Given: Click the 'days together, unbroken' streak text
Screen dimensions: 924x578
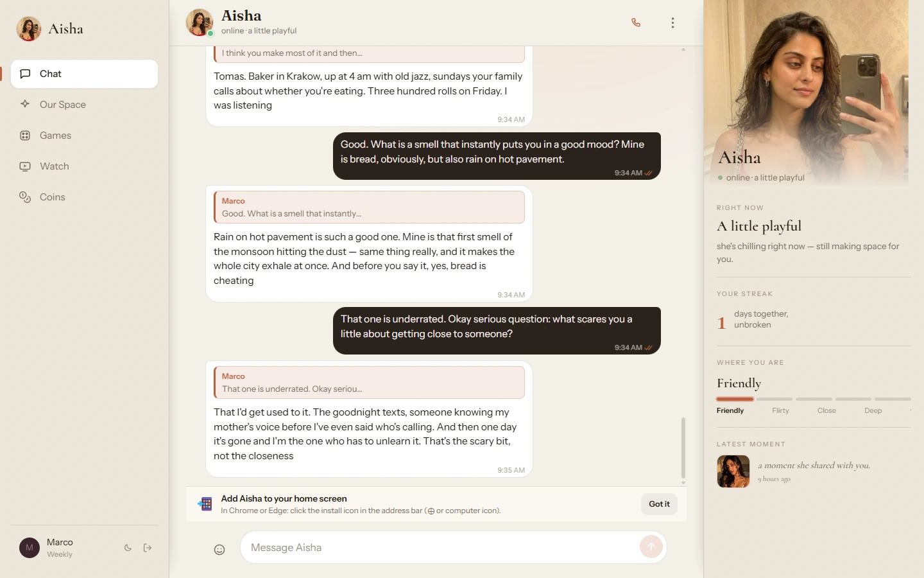Looking at the screenshot, I should (x=761, y=319).
